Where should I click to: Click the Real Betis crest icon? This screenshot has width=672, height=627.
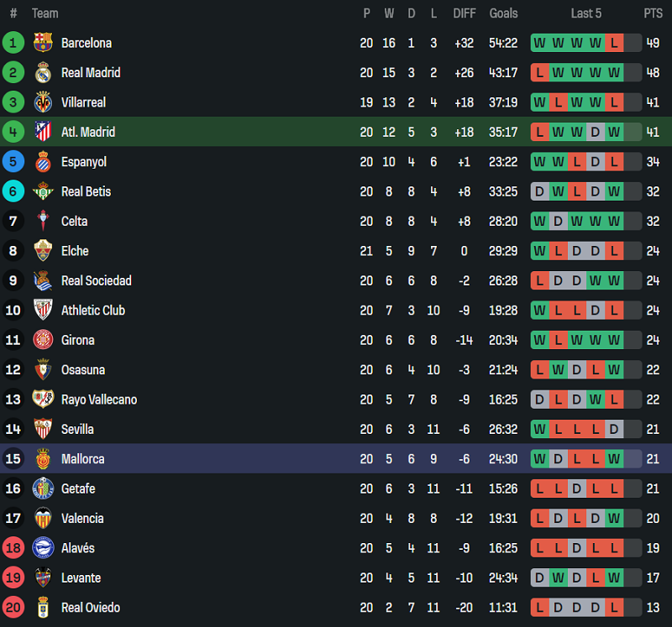tap(43, 191)
